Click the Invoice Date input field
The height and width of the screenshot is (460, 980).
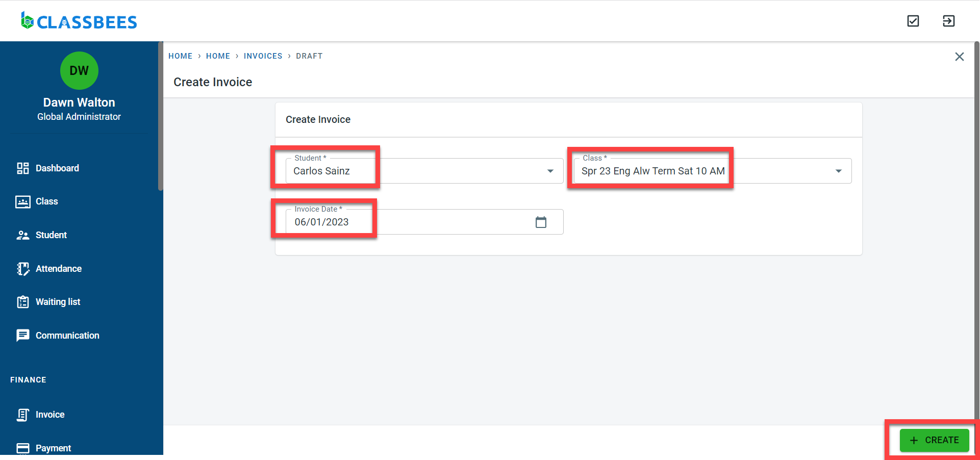coord(408,222)
